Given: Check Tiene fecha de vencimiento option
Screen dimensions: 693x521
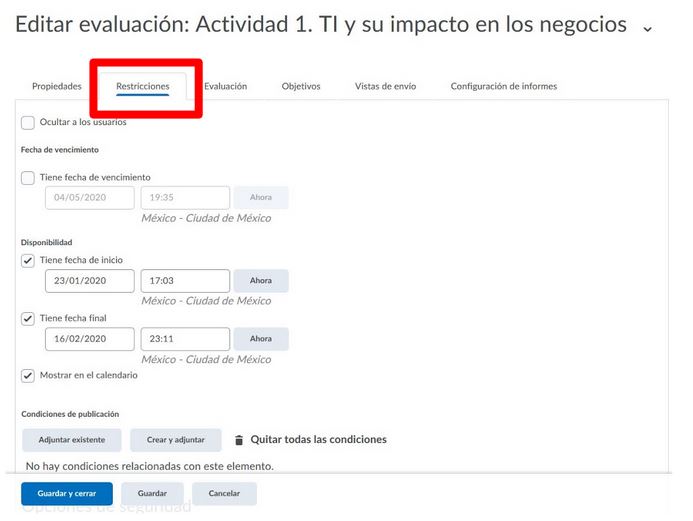Looking at the screenshot, I should coord(28,177).
